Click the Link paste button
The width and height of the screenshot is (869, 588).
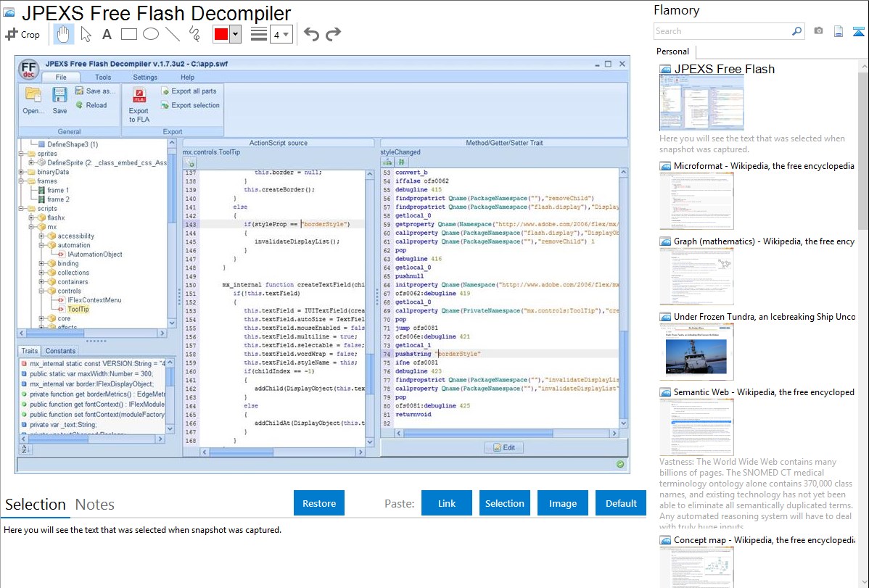click(447, 503)
